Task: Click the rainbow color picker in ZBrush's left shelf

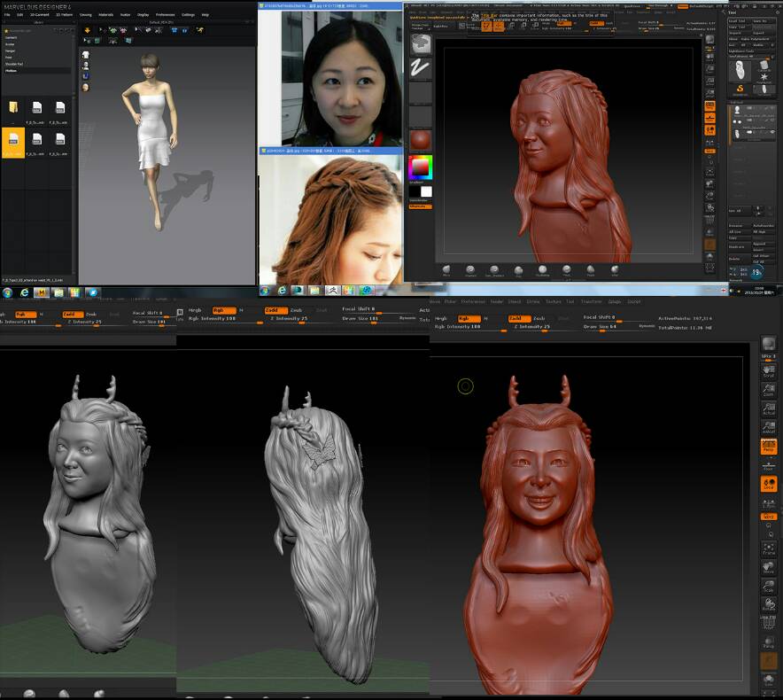Action: [x=420, y=167]
